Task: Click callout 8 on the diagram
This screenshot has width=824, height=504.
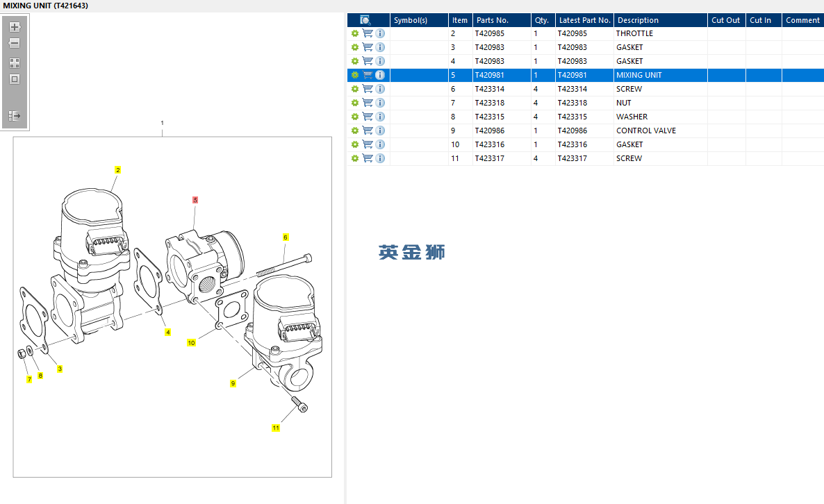Action: coord(40,376)
